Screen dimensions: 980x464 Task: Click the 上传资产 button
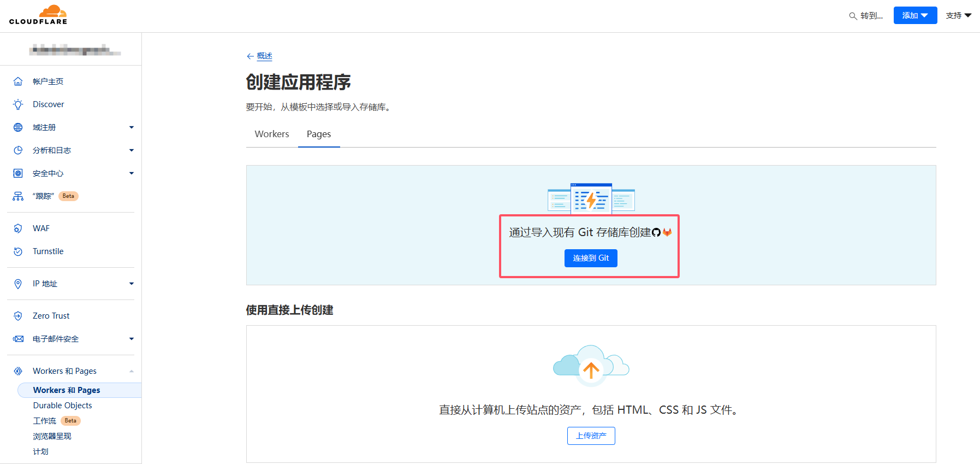point(591,436)
